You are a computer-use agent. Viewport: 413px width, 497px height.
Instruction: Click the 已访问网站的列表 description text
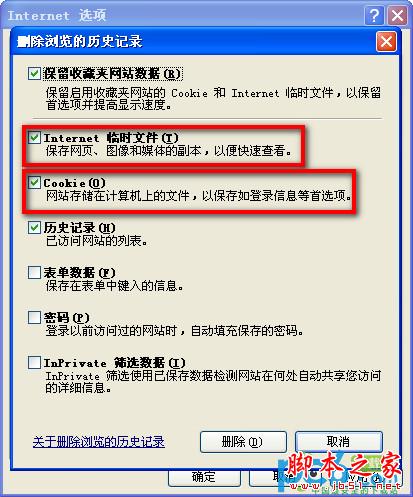(96, 240)
